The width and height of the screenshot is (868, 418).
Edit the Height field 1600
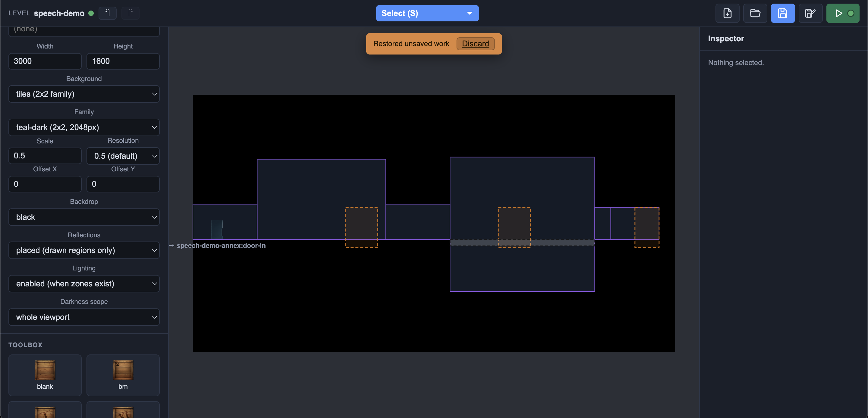(x=123, y=61)
